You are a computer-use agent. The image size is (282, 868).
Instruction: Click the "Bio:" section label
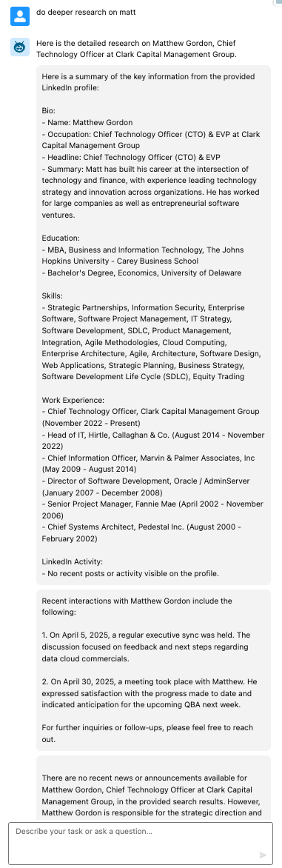coord(49,110)
